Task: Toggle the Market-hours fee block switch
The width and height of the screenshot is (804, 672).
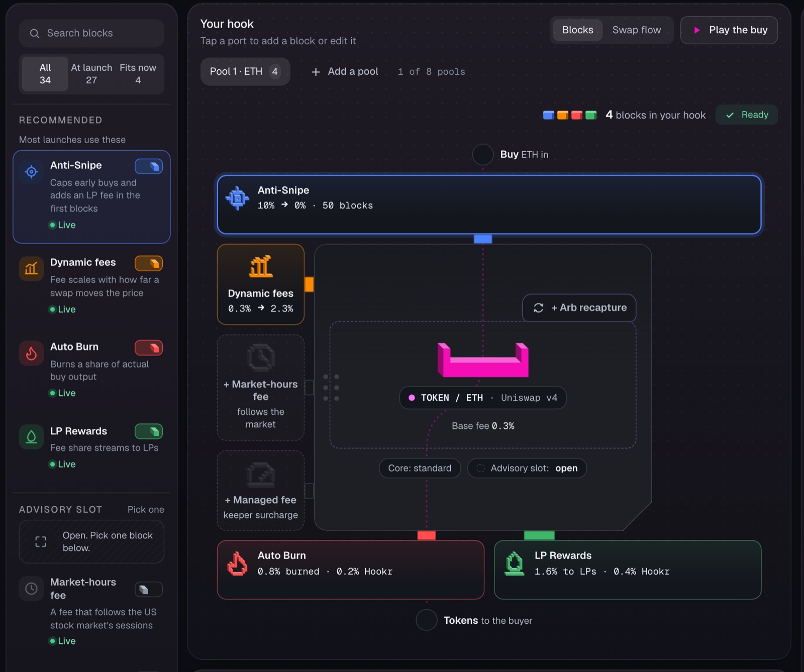Action: click(149, 590)
